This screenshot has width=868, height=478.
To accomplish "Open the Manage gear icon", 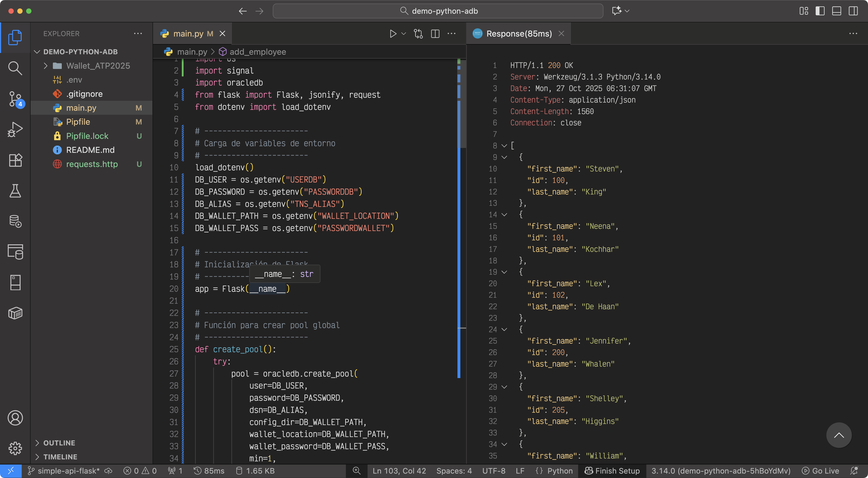I will tap(15, 448).
